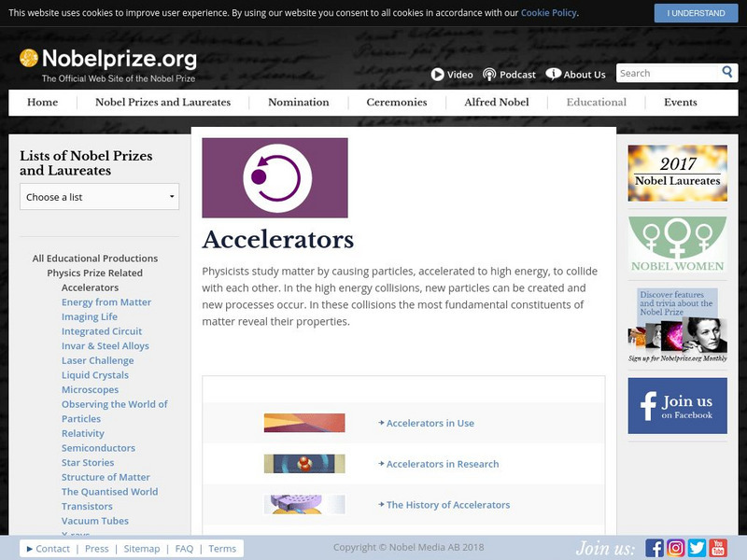Open Laser Challenge sidebar link
747x560 pixels.
coord(98,360)
